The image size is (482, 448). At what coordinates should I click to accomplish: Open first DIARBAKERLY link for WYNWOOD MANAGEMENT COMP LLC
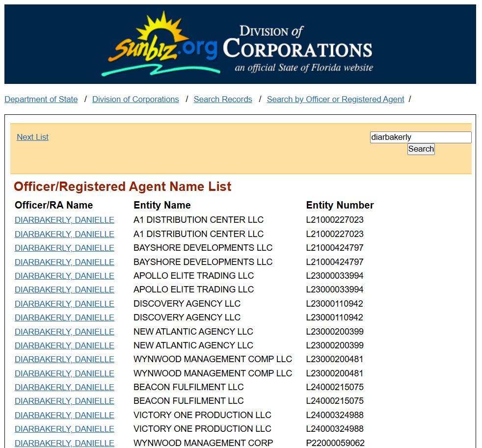(65, 360)
